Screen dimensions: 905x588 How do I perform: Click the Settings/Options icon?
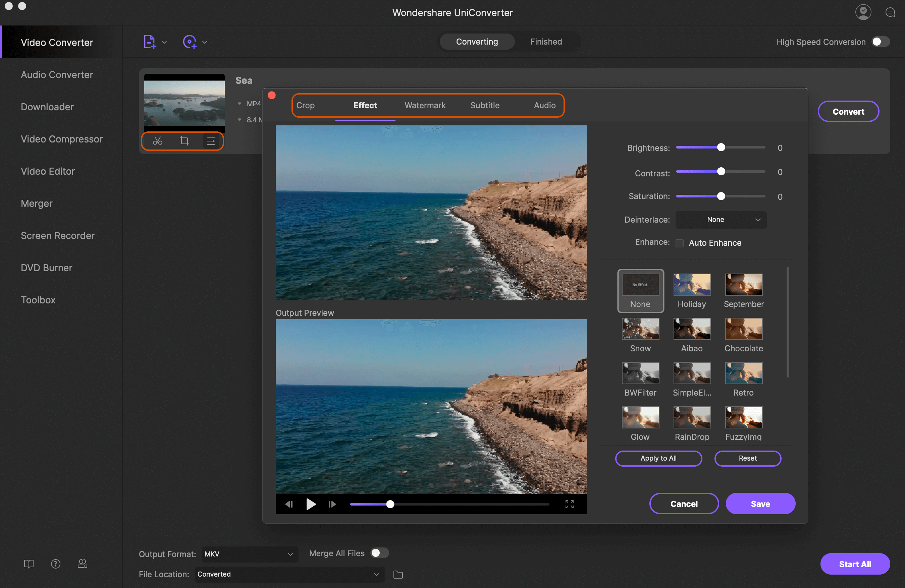[210, 141]
